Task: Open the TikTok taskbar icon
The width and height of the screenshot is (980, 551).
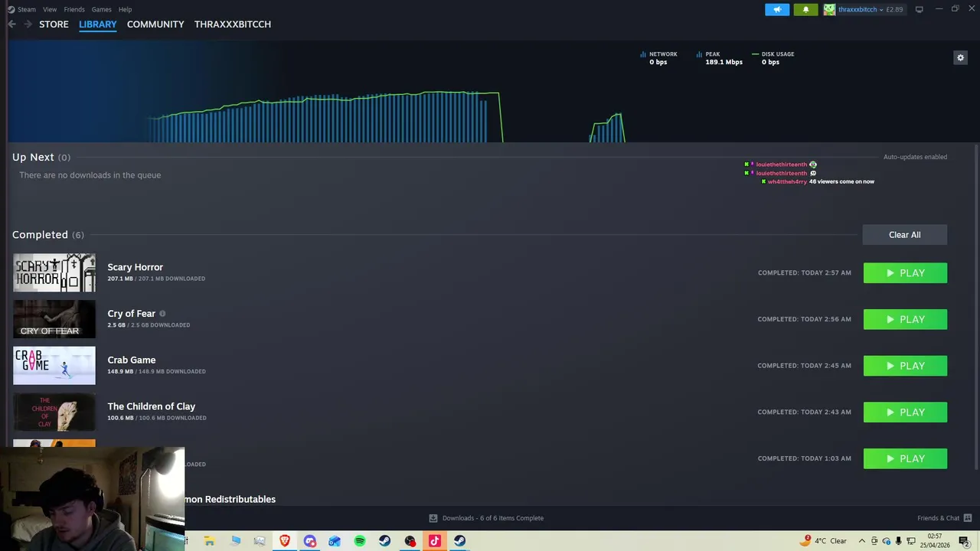Action: 434,541
